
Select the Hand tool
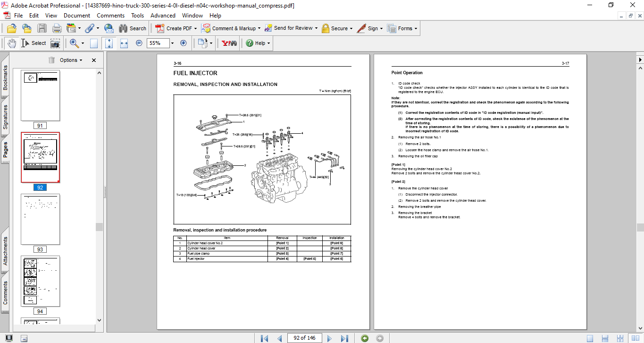(x=11, y=43)
